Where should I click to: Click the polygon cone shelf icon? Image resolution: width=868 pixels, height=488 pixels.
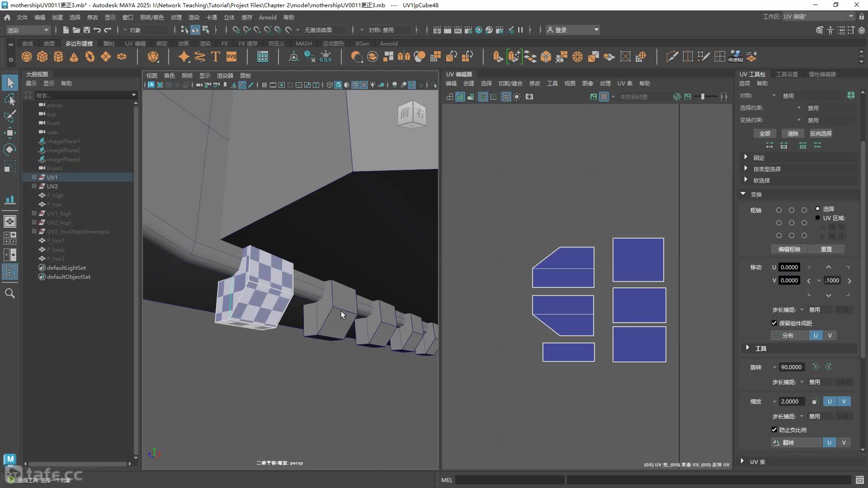(74, 57)
